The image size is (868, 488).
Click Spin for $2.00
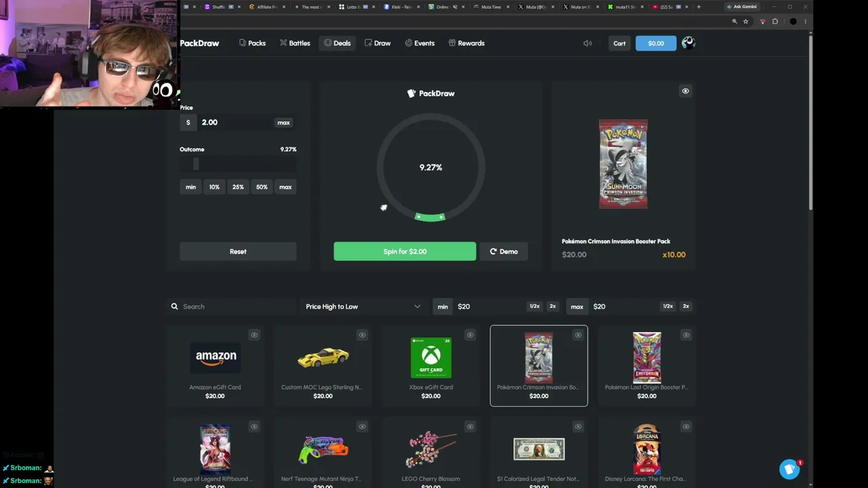click(405, 251)
